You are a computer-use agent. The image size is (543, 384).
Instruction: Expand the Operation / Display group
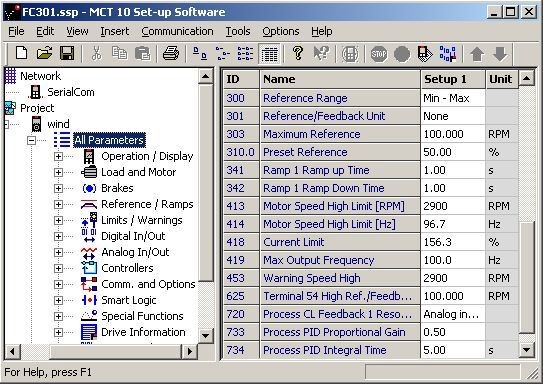pos(58,157)
